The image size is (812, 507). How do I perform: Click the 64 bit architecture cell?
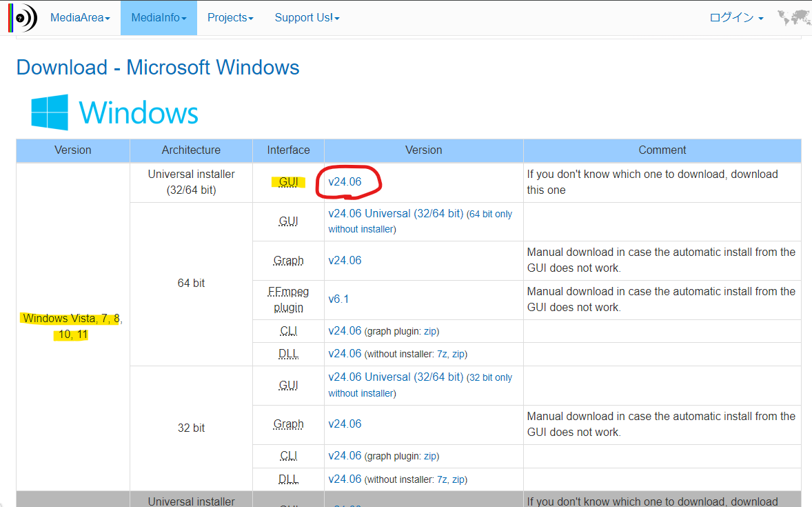(x=191, y=283)
